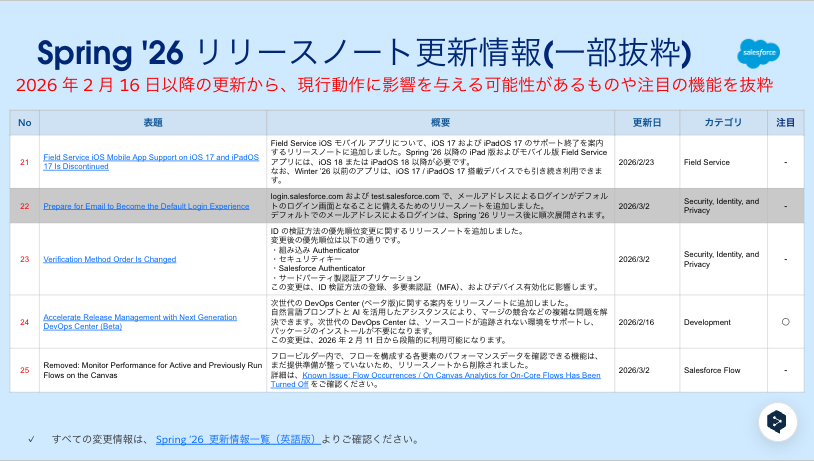Open Known Issue Flow Occurrences link
The height and width of the screenshot is (461, 814).
[436, 379]
